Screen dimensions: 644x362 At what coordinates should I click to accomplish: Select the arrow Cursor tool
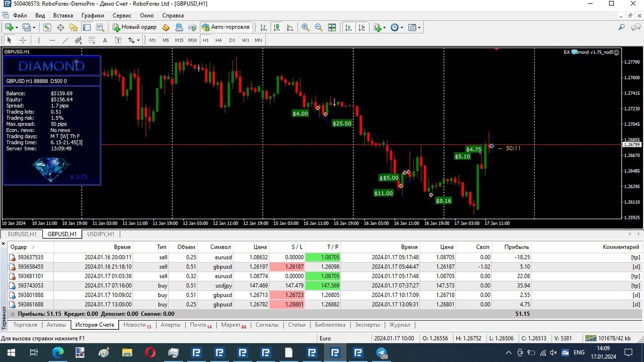click(x=9, y=40)
